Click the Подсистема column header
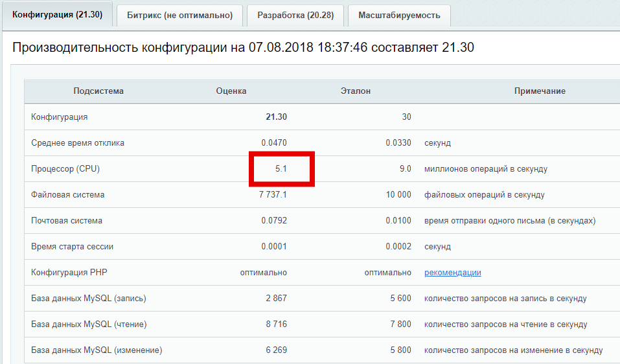 click(98, 91)
